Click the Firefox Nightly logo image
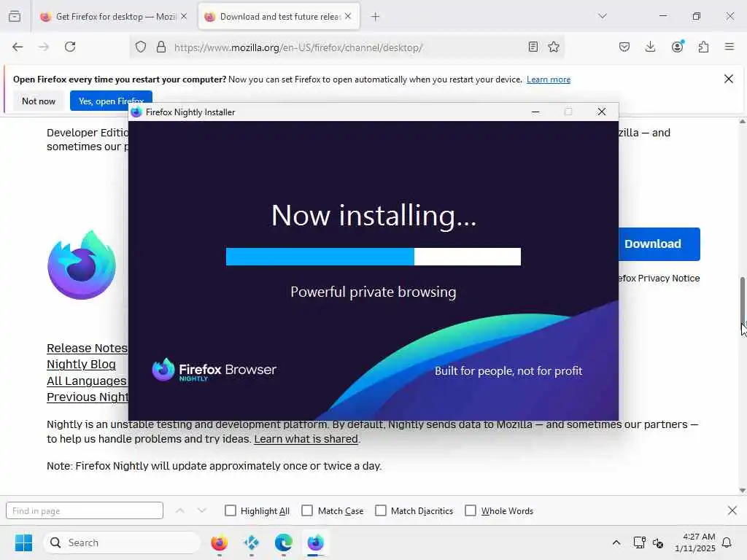The width and height of the screenshot is (747, 560). click(82, 265)
